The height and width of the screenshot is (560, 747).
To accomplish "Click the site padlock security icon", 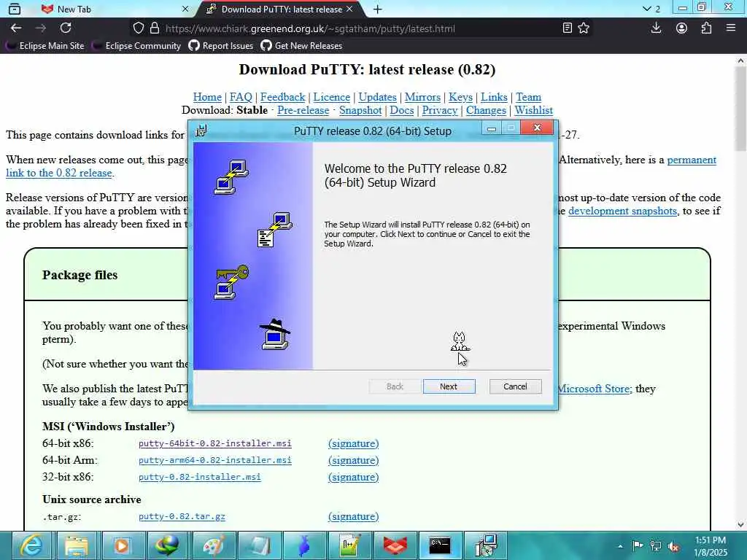I will [155, 28].
